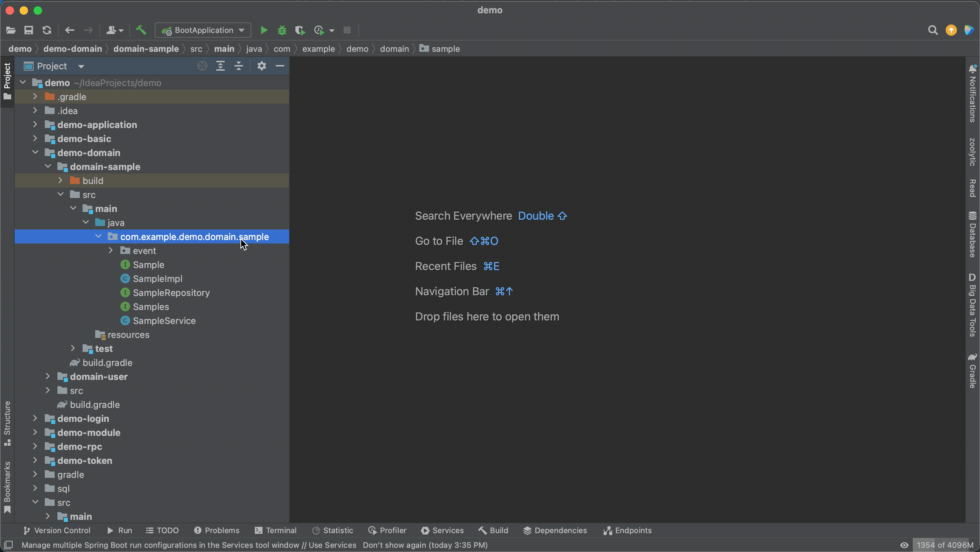980x552 pixels.
Task: Click the Forward navigation arrow
Action: (88, 30)
